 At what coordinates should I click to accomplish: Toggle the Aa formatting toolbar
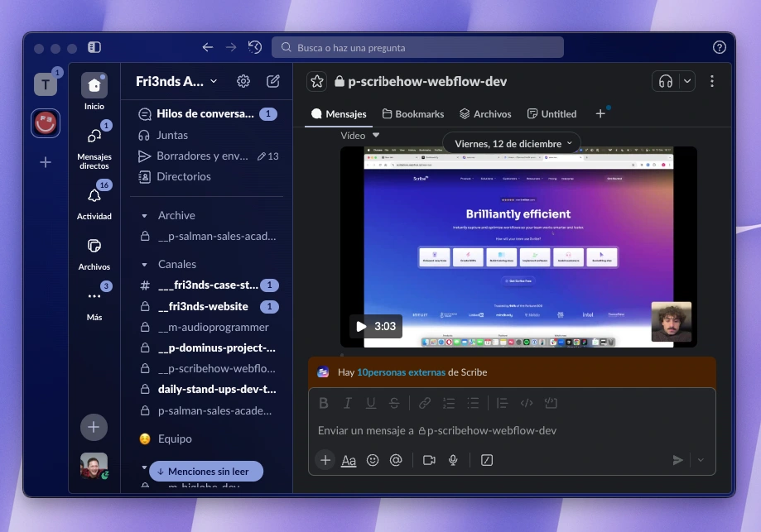pyautogui.click(x=349, y=460)
